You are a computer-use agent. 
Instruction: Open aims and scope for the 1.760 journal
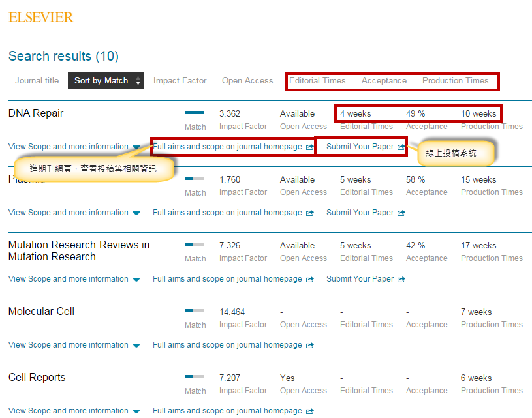227,213
